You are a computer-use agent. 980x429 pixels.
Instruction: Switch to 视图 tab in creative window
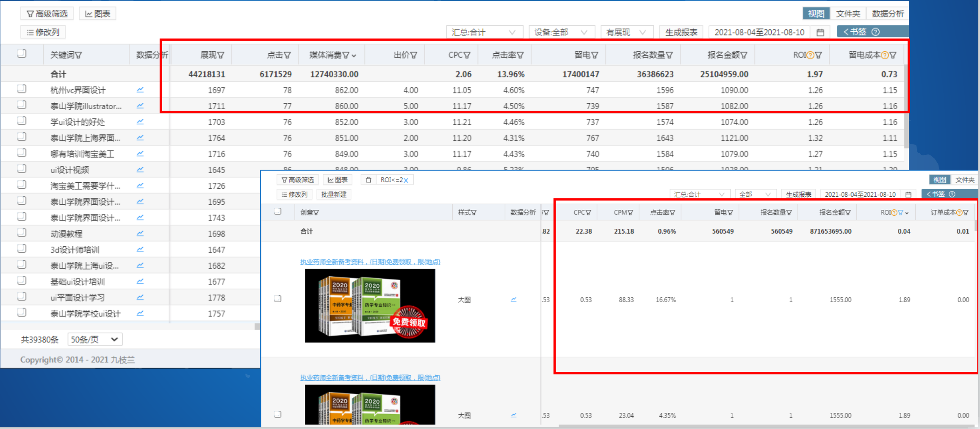939,180
